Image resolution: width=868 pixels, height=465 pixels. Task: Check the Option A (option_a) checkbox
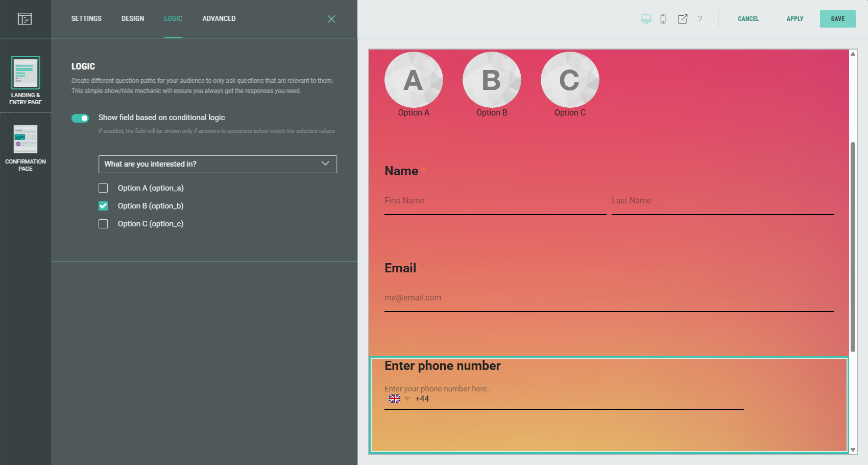click(x=103, y=188)
